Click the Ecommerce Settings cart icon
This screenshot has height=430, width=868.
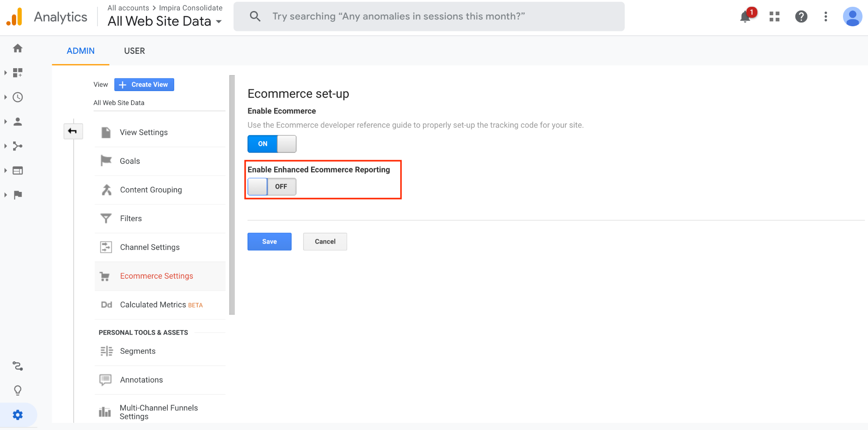[105, 276]
